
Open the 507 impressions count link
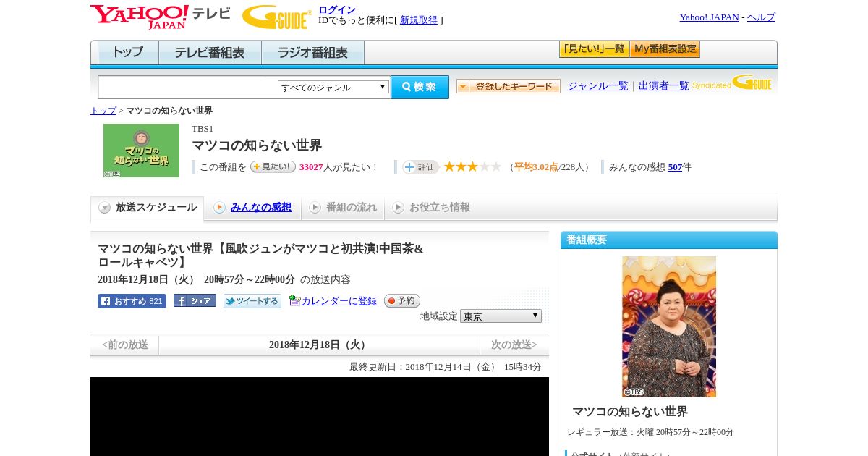tap(675, 167)
